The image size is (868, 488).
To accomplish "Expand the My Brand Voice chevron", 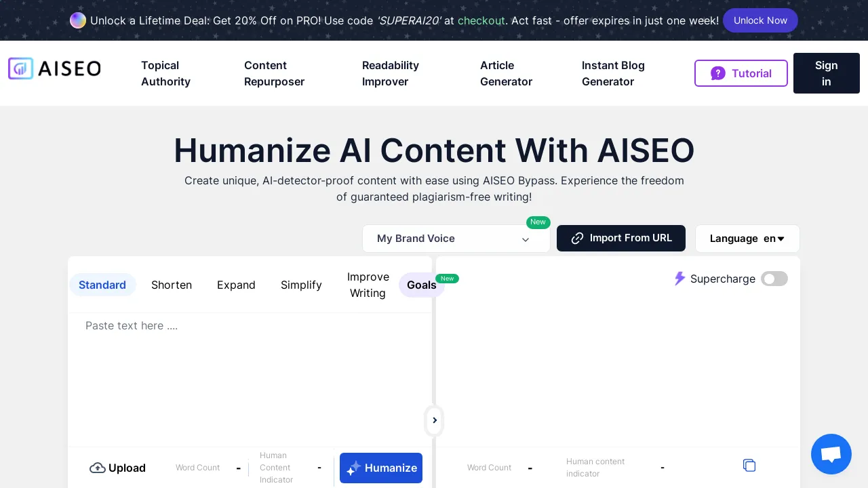I will coord(526,239).
